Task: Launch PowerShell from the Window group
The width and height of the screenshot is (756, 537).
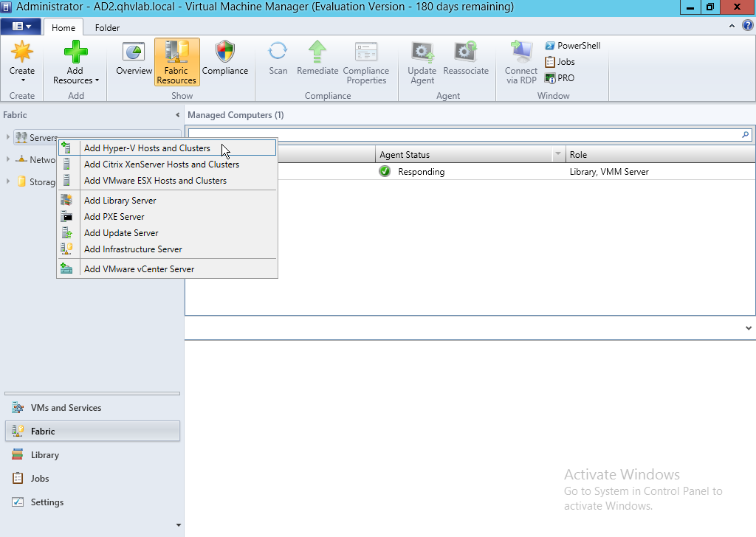Action: coord(572,46)
